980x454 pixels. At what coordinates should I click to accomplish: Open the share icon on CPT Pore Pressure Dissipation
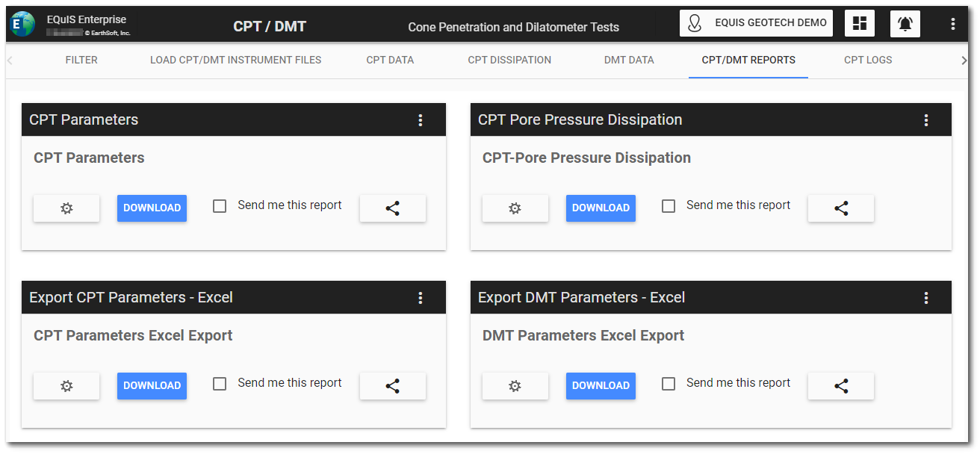(x=840, y=208)
